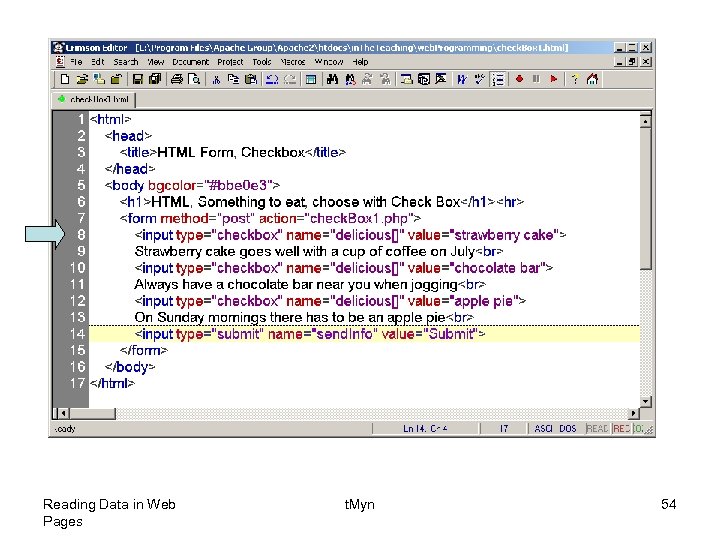Click the Paste clipboard icon
720x540 pixels.
(x=251, y=79)
